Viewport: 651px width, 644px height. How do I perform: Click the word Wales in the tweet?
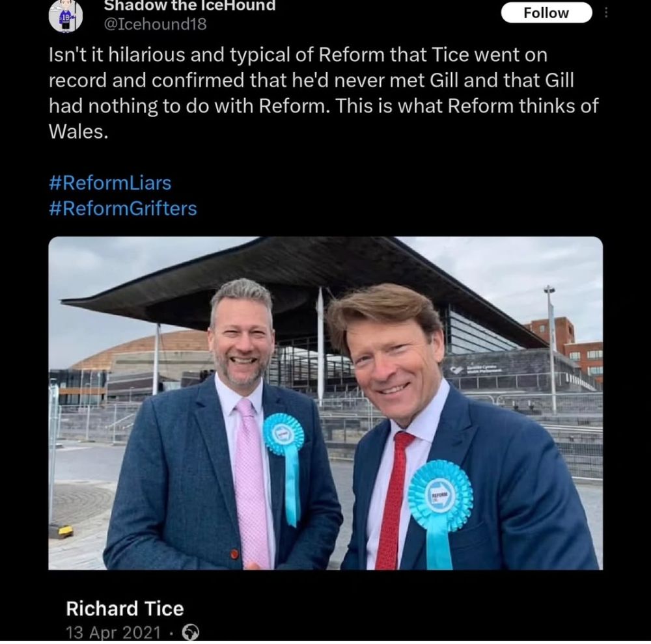coord(79,132)
